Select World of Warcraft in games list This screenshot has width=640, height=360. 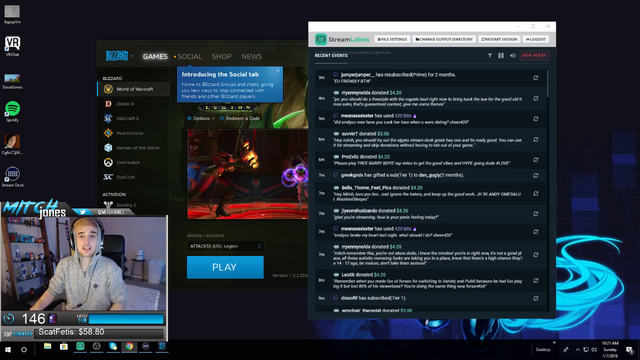(134, 89)
